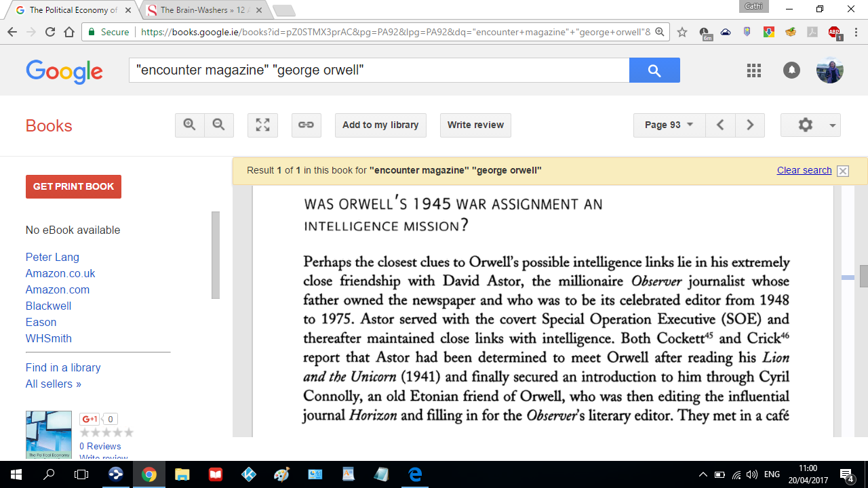Screen dimensions: 868x488
Task: Zoom in on the book page
Action: tap(190, 125)
